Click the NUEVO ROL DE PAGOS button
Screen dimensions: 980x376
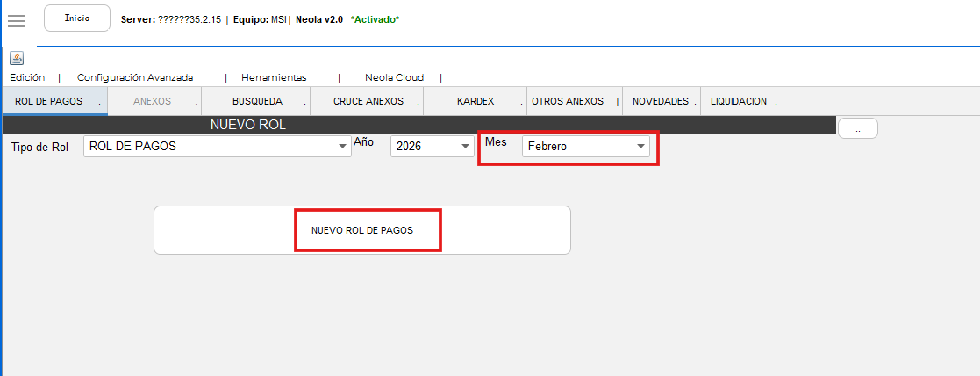tap(361, 230)
